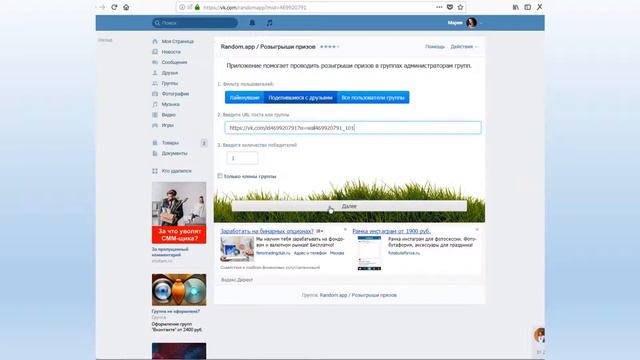The width and height of the screenshot is (640, 360).
Task: Click the Pocket save icon in address bar
Action: click(x=450, y=7)
